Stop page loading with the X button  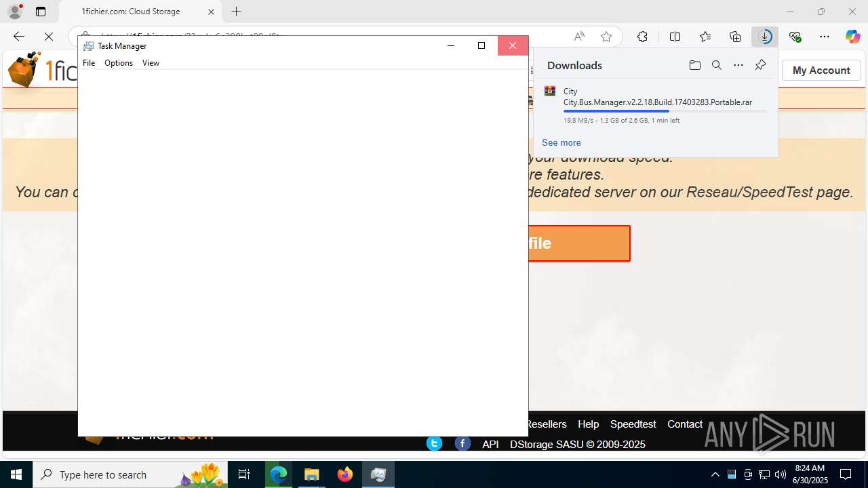[49, 37]
